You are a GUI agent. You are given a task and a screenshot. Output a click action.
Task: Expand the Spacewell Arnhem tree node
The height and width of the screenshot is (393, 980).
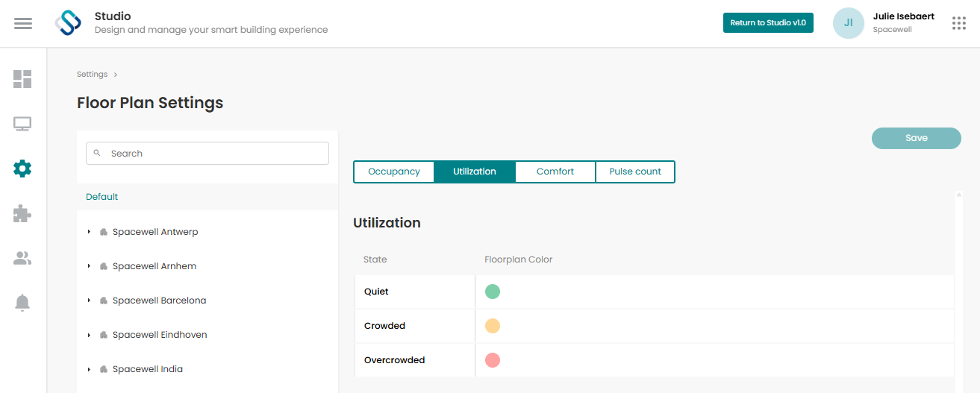89,266
